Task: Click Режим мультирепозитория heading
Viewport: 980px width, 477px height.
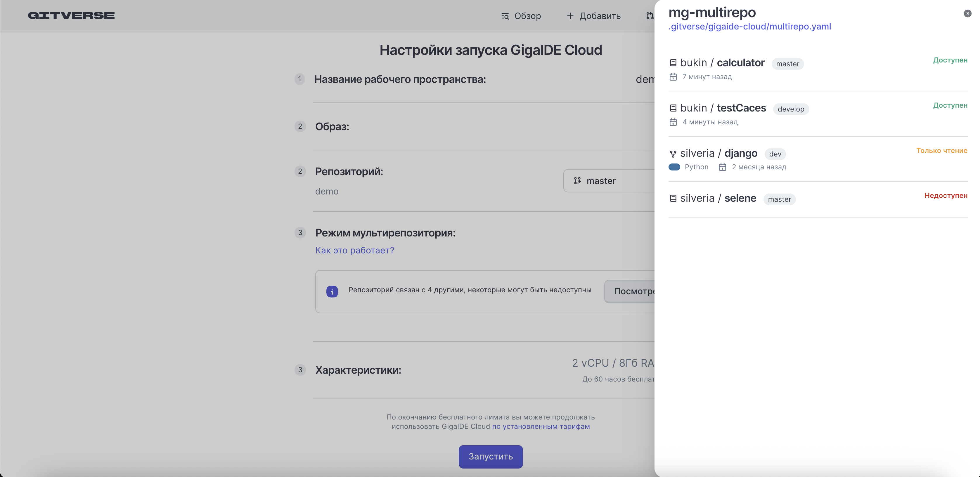Action: 385,233
